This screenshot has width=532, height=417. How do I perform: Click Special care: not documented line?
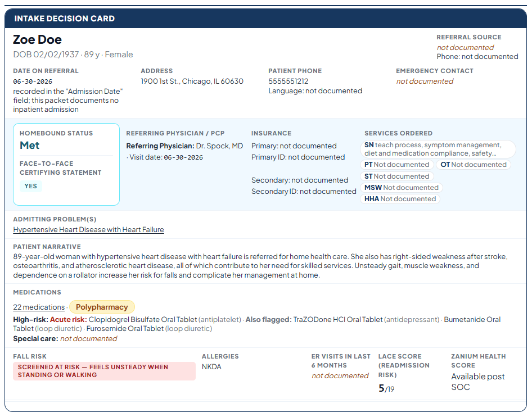point(65,339)
